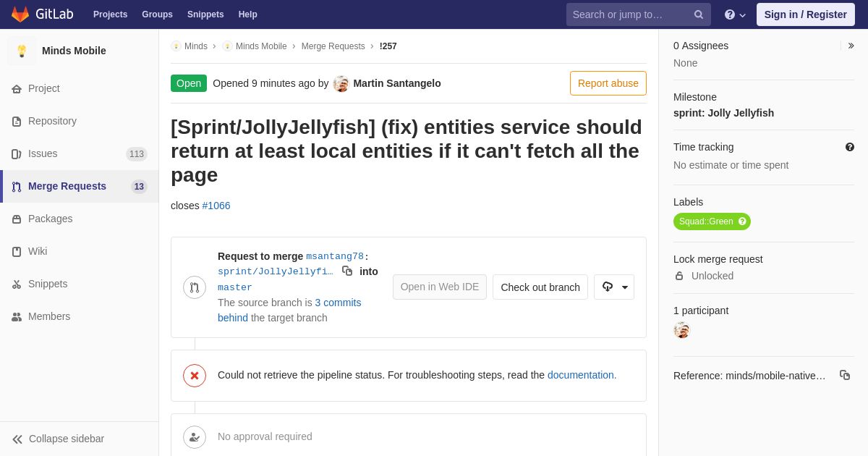868x456 pixels.
Task: Open Time tracking help icon
Action: (850, 147)
